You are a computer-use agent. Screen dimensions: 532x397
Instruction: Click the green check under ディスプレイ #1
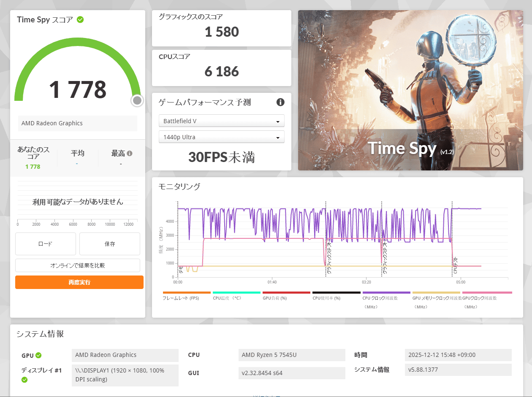tap(24, 380)
